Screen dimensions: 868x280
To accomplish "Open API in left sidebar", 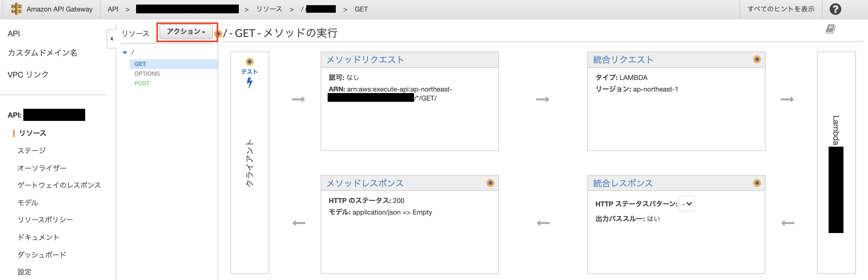I will [x=14, y=34].
